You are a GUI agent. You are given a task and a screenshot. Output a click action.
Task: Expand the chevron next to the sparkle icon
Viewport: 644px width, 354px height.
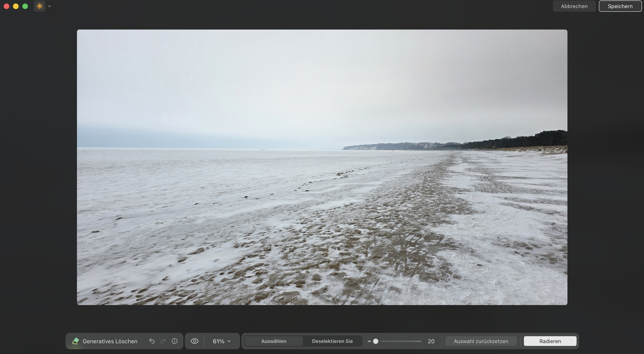[49, 6]
